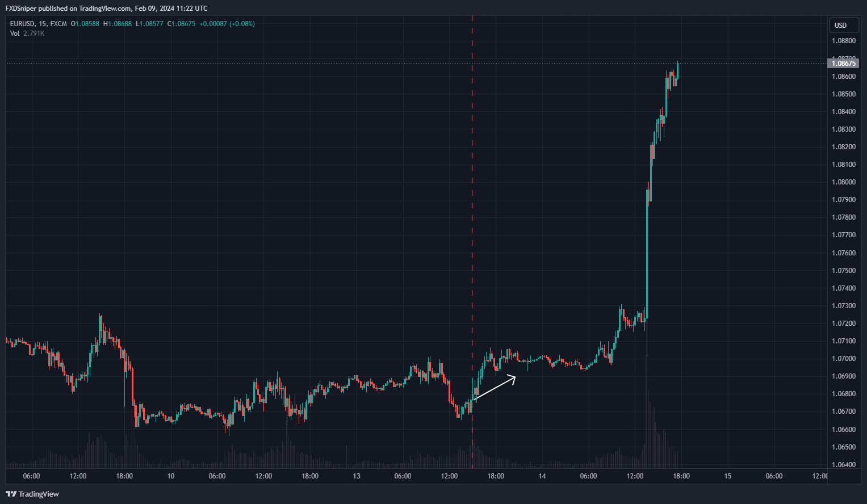Image resolution: width=867 pixels, height=504 pixels.
Task: Click date label 10 on time axis
Action: coord(171,476)
